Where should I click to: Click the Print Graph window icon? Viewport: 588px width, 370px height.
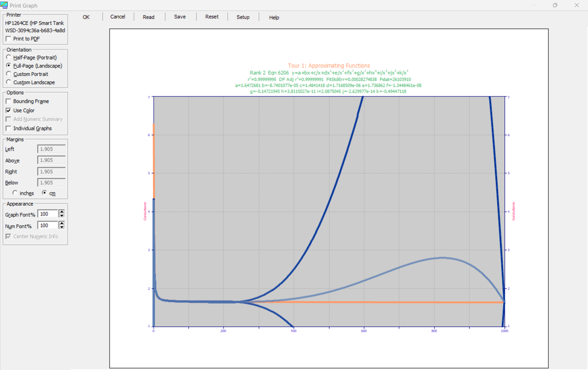tap(5, 5)
